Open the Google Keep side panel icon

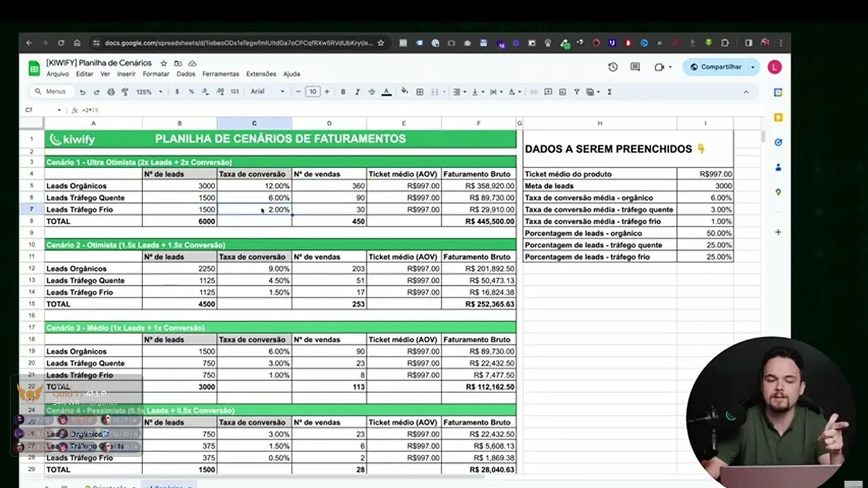[x=778, y=117]
